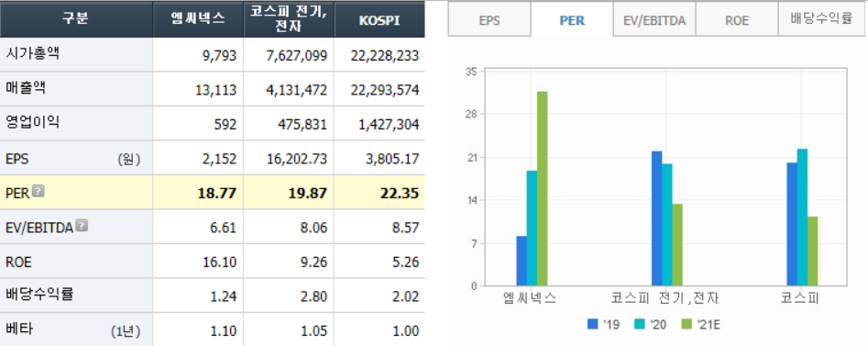Click the PER value 22.35
Viewport: 868px width, 346px height.
tap(399, 194)
